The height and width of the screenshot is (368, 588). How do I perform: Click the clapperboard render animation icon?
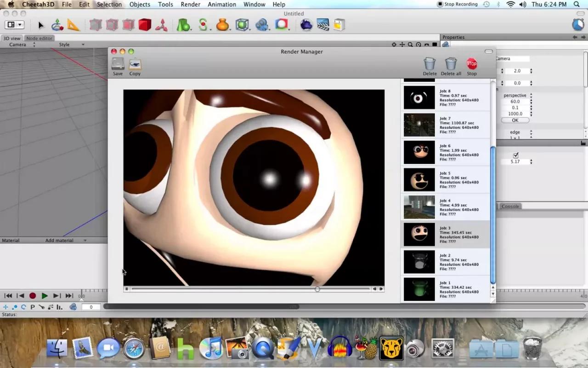[x=323, y=25]
